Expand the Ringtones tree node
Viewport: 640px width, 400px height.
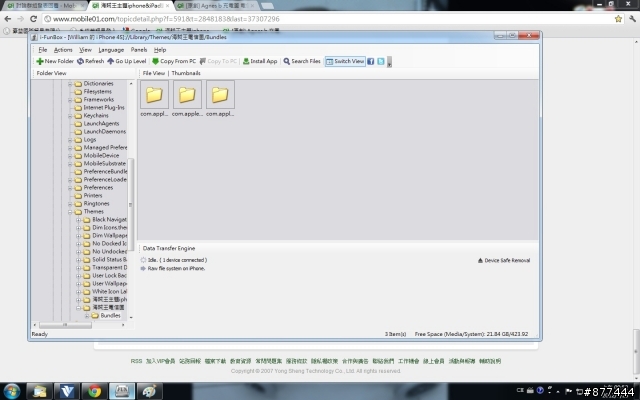pyautogui.click(x=70, y=204)
